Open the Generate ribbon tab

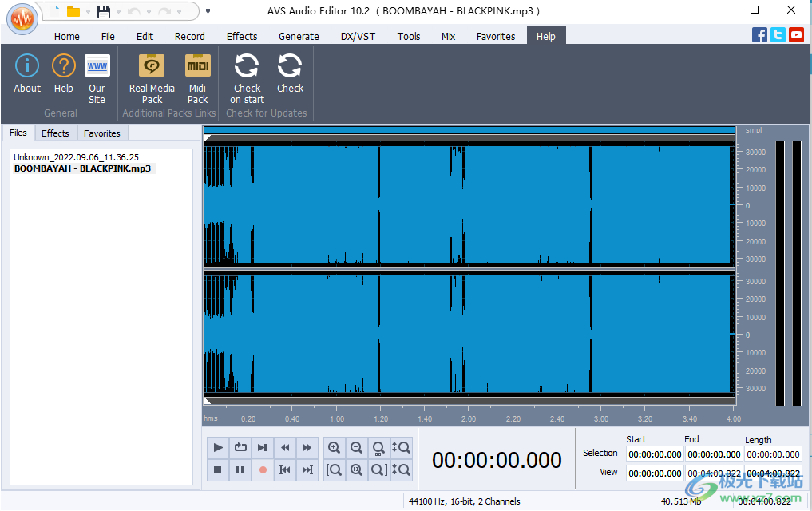point(299,36)
